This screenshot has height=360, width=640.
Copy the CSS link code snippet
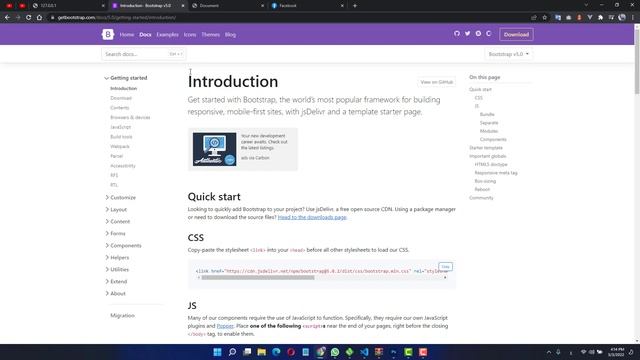445,267
